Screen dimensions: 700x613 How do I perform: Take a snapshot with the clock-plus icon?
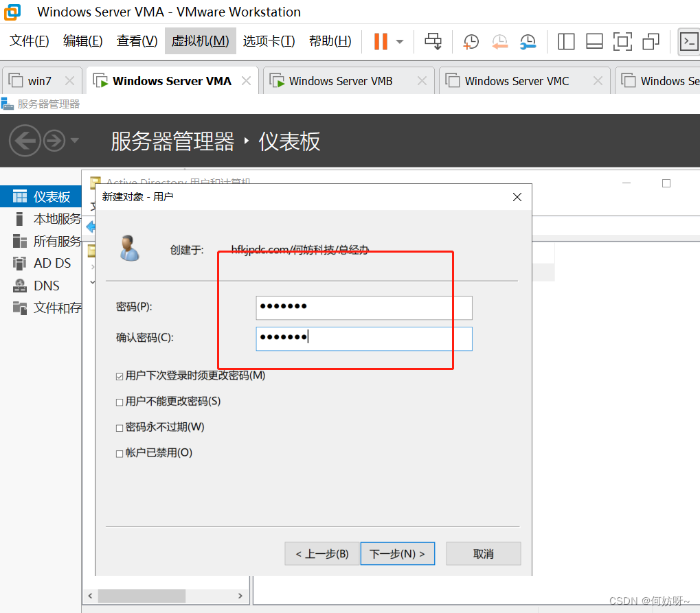pyautogui.click(x=471, y=42)
